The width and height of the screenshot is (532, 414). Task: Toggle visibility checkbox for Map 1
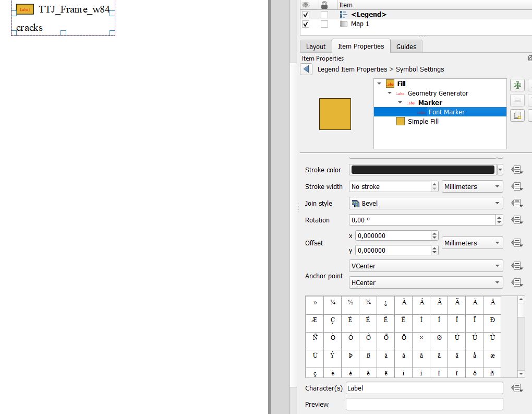pyautogui.click(x=306, y=24)
